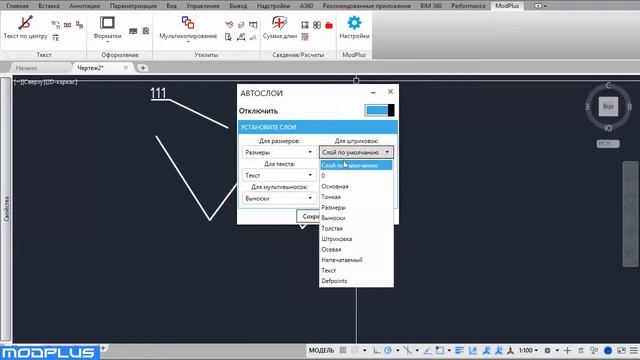Select the Чертеж2* drawing tab
The image size is (640, 360).
point(91,68)
